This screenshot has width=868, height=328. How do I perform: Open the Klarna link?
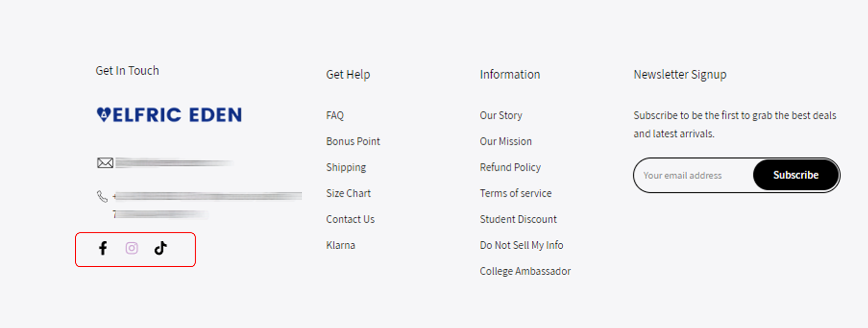[x=341, y=245]
